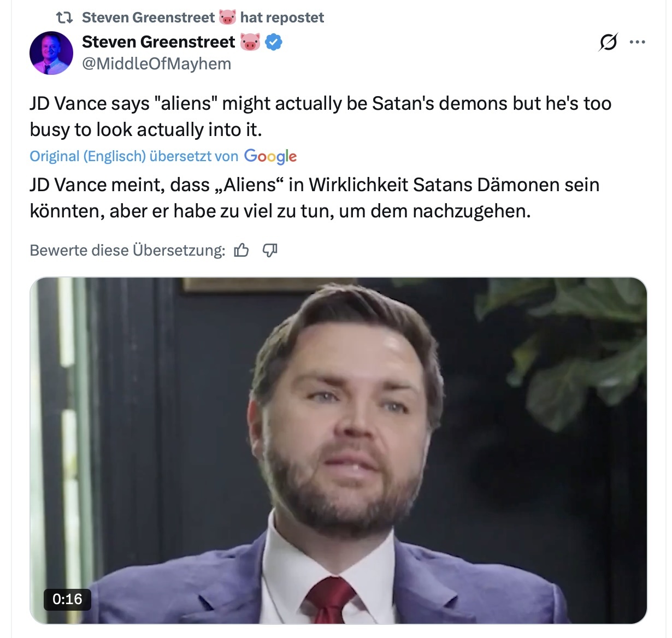
Task: Click the repost arrows icon above the post
Action: 65,17
